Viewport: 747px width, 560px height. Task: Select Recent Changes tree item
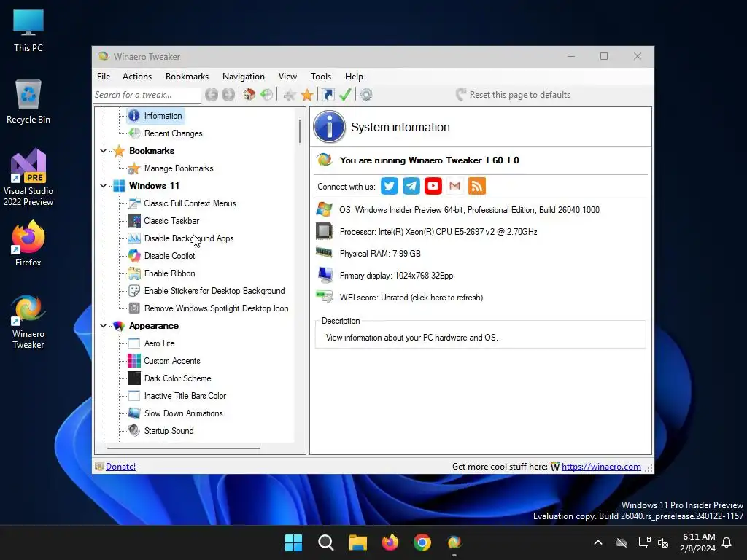tap(174, 133)
